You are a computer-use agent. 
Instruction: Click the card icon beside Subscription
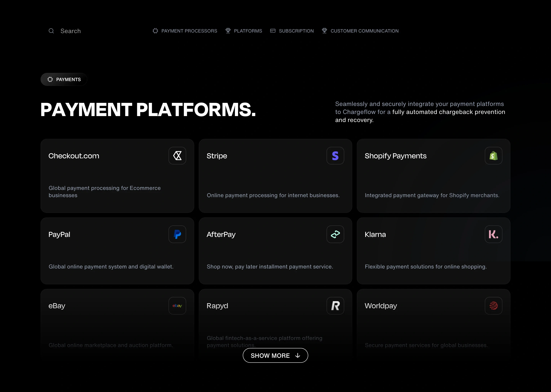click(273, 31)
